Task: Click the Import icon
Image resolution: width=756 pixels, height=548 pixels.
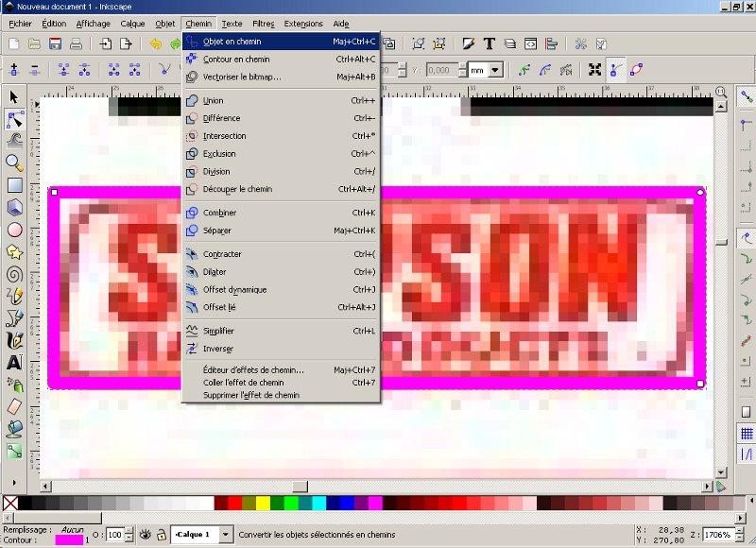Action: coord(105,43)
